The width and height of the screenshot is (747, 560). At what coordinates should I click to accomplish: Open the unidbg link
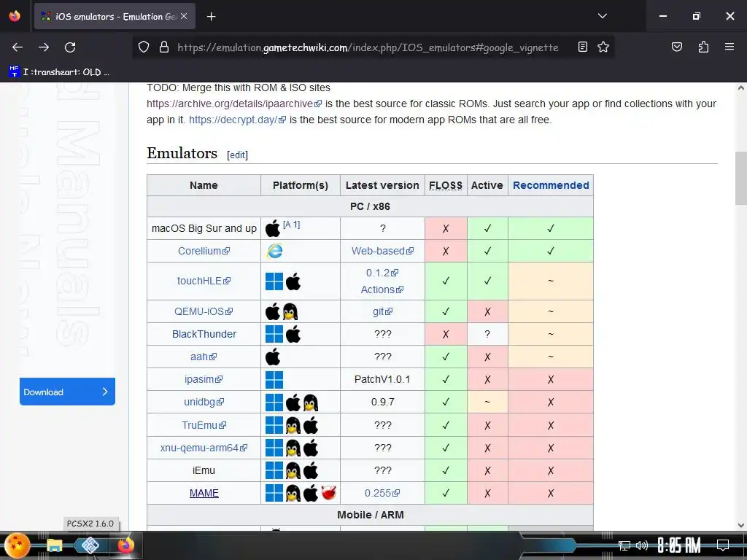point(204,402)
